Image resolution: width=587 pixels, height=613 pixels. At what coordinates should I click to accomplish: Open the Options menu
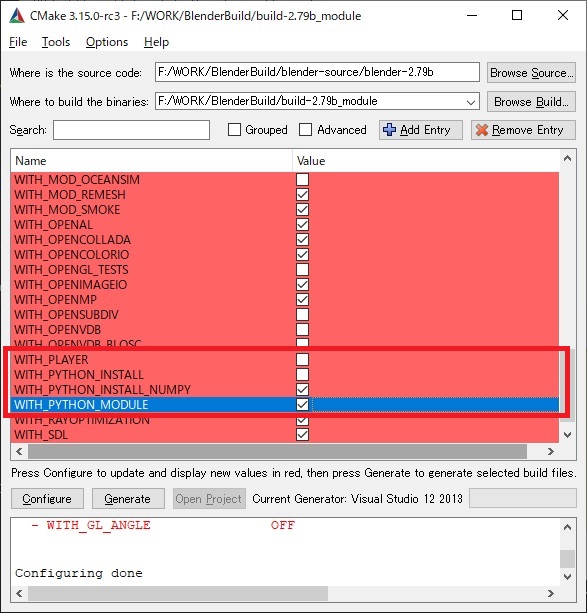pyautogui.click(x=107, y=42)
